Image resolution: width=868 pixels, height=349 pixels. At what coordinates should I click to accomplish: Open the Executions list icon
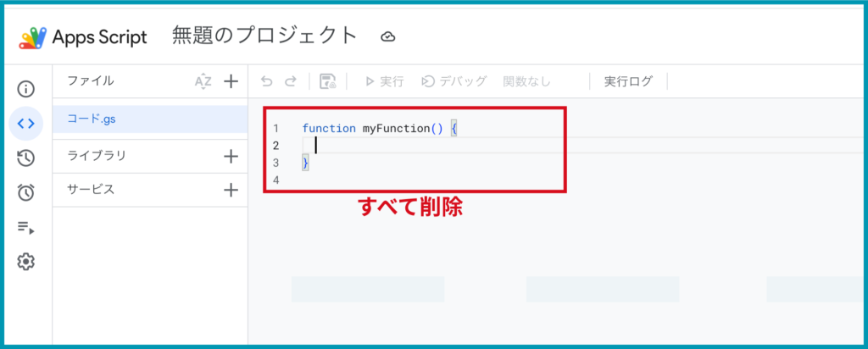click(26, 227)
